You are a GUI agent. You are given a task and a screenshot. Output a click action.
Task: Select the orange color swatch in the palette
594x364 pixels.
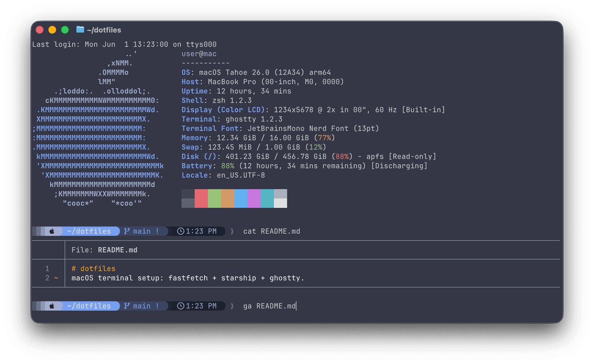pos(228,198)
